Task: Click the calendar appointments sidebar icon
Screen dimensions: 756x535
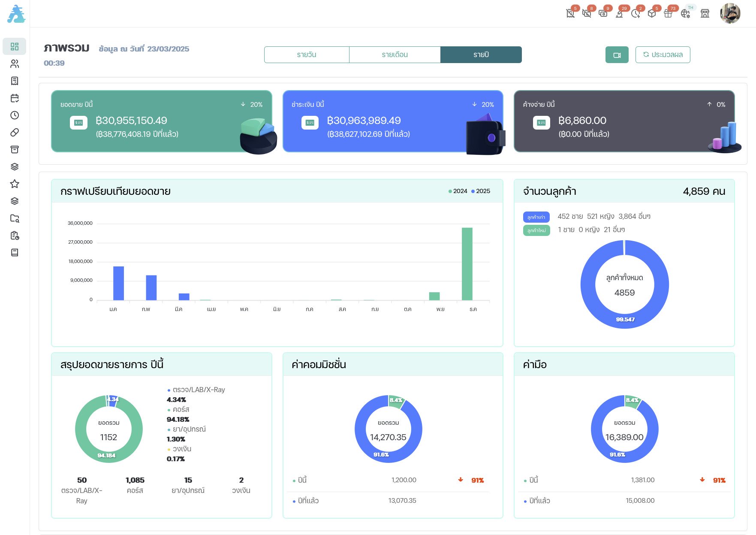Action: (x=15, y=98)
